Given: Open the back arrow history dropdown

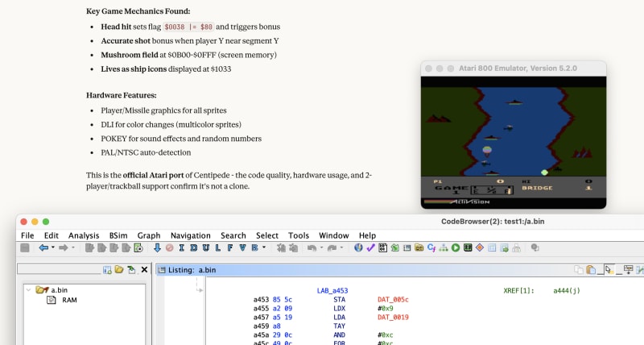Looking at the screenshot, I should click(53, 247).
